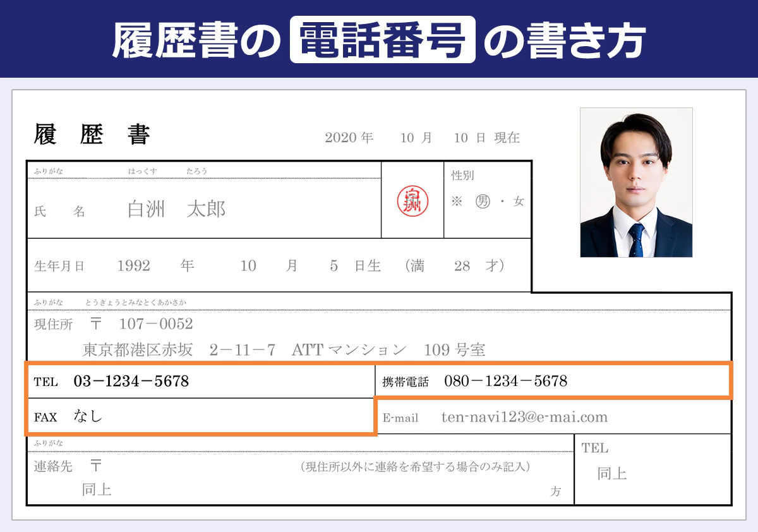This screenshot has height=532, width=758.
Task: Click the resume title 履歴書
Action: tap(92, 135)
